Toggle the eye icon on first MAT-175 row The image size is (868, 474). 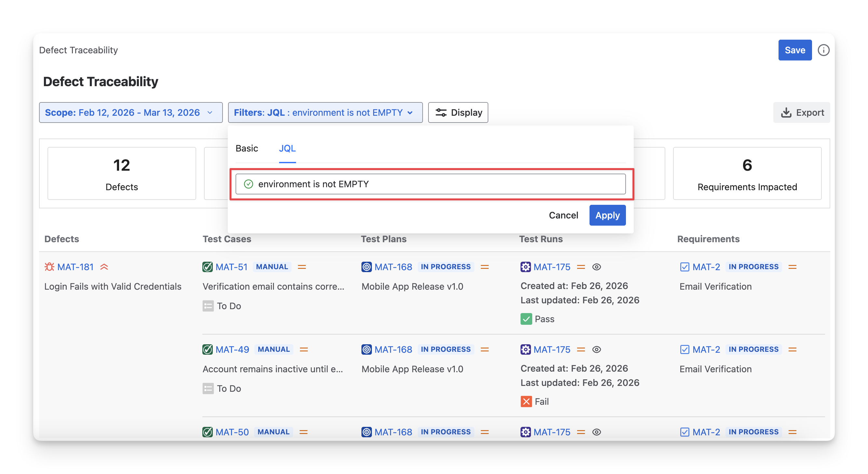tap(596, 267)
